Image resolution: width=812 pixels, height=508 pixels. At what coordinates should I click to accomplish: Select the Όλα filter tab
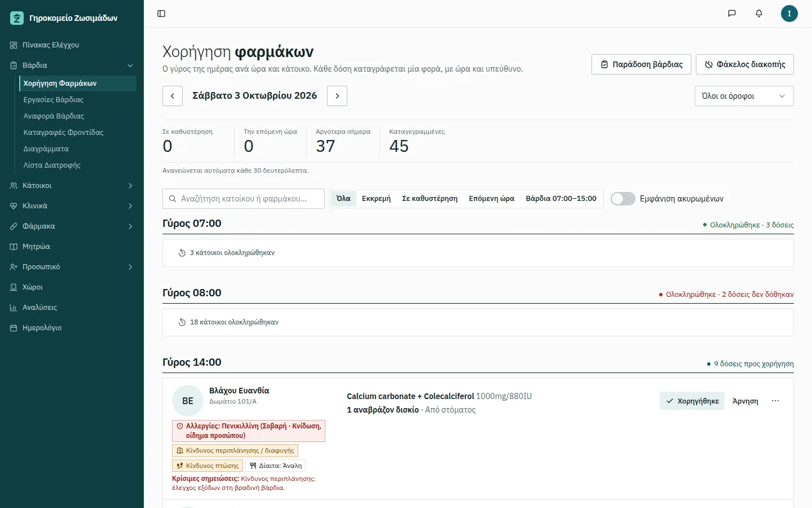(x=343, y=199)
